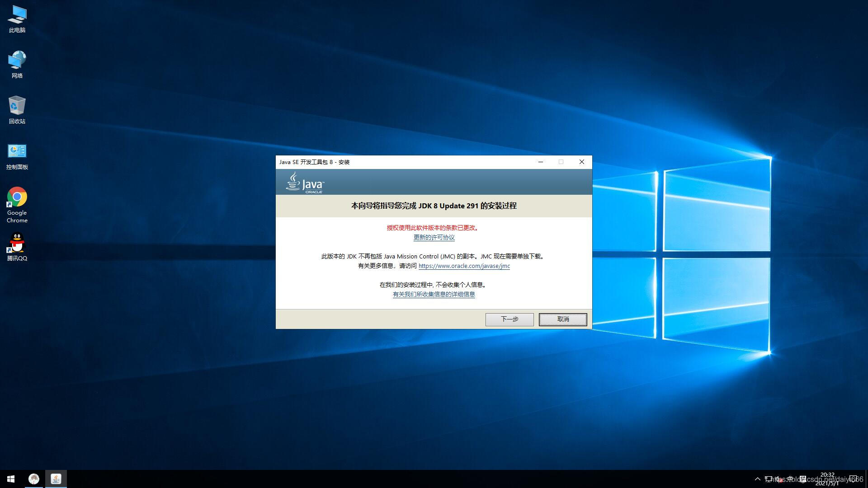868x488 pixels.
Task: Click the 下一步 button
Action: [509, 319]
